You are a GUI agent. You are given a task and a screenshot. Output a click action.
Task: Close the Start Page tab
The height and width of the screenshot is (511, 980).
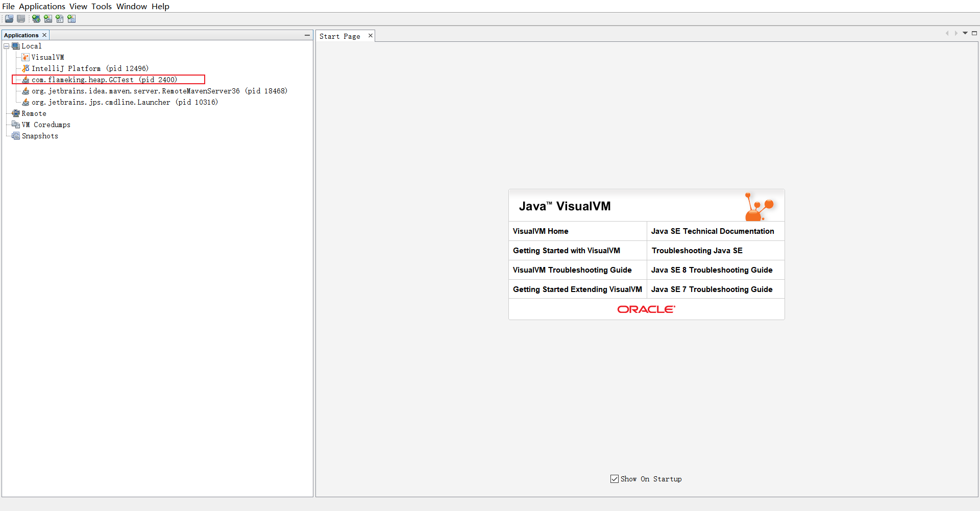(x=371, y=36)
